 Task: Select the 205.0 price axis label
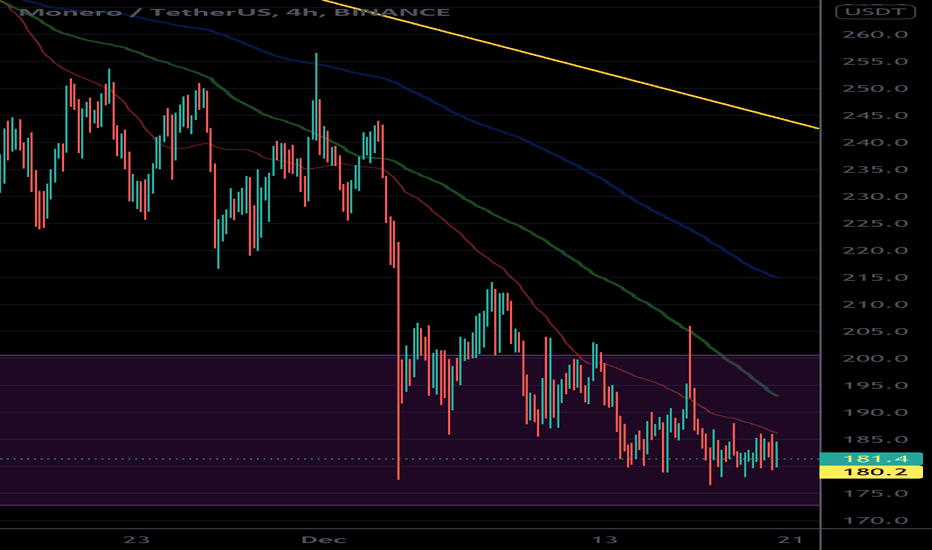[x=875, y=332]
